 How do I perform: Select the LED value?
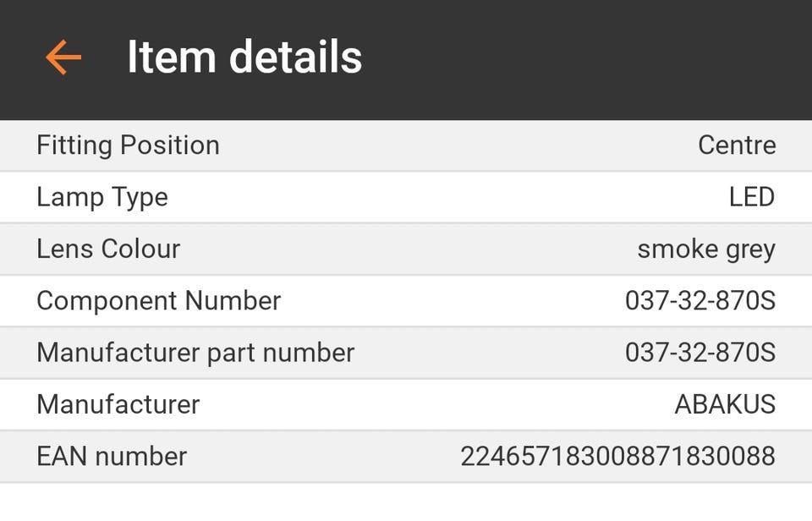(752, 197)
